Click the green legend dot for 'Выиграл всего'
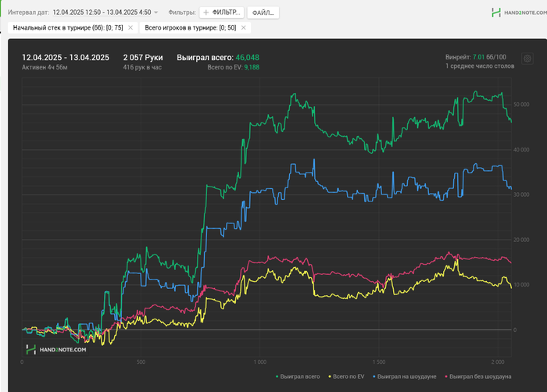This screenshot has height=392, width=547. coord(277,376)
